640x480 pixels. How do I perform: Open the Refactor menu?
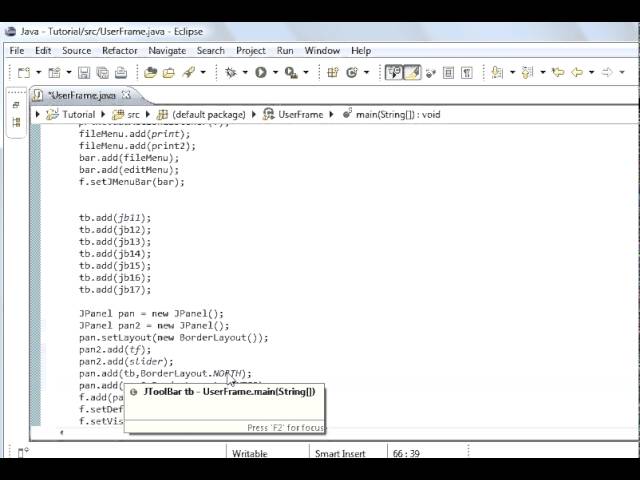coord(120,51)
